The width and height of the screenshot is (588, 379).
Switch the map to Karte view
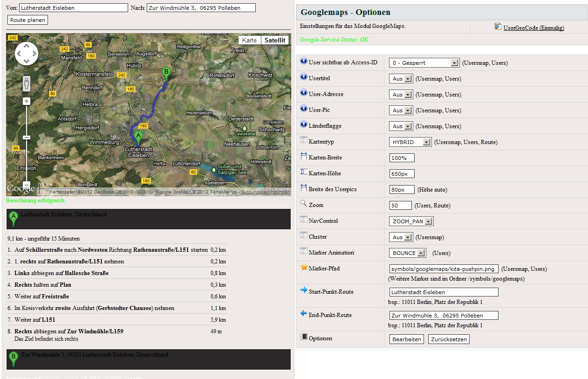tap(249, 40)
